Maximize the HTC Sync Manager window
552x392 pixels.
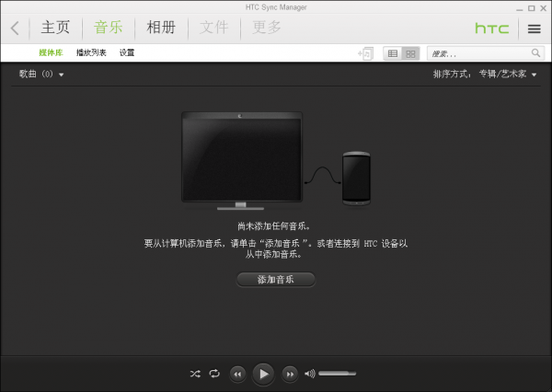click(532, 8)
